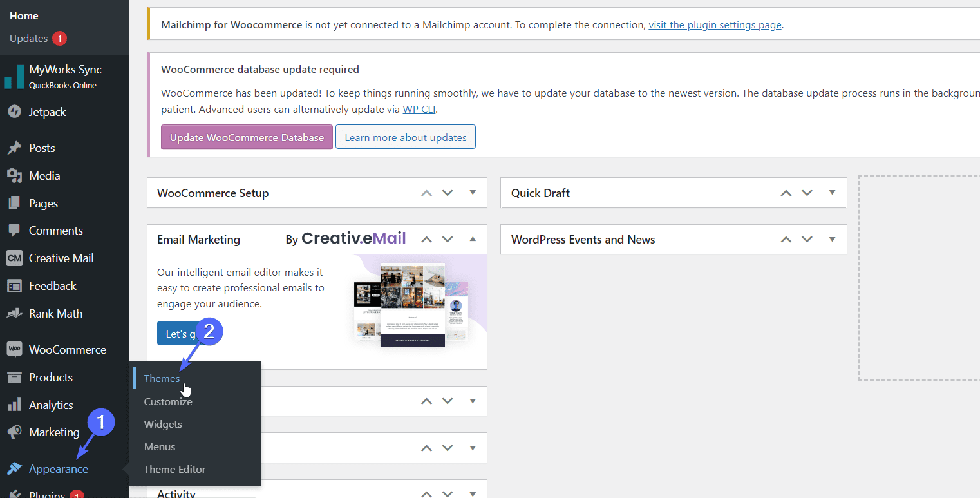This screenshot has height=498, width=980.
Task: Click the Jetpack lightning icon
Action: (x=14, y=112)
